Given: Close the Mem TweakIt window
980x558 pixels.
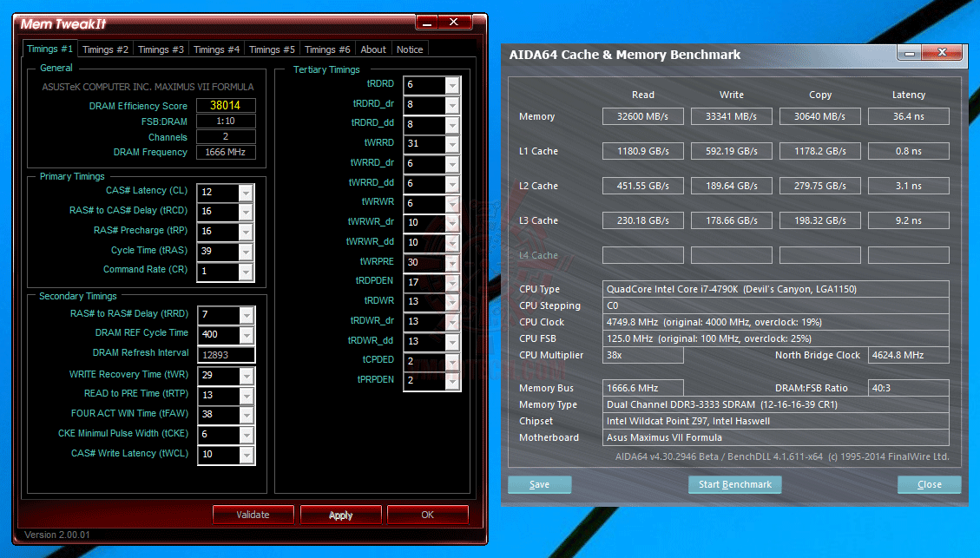Looking at the screenshot, I should (x=454, y=23).
